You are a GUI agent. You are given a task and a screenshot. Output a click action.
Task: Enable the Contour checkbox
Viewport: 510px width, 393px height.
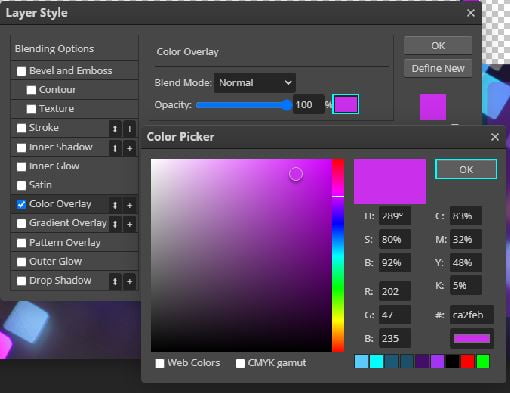click(31, 90)
